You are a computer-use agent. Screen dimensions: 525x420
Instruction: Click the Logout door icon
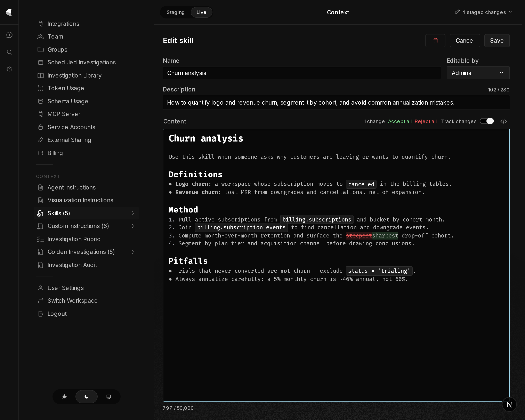tap(41, 314)
